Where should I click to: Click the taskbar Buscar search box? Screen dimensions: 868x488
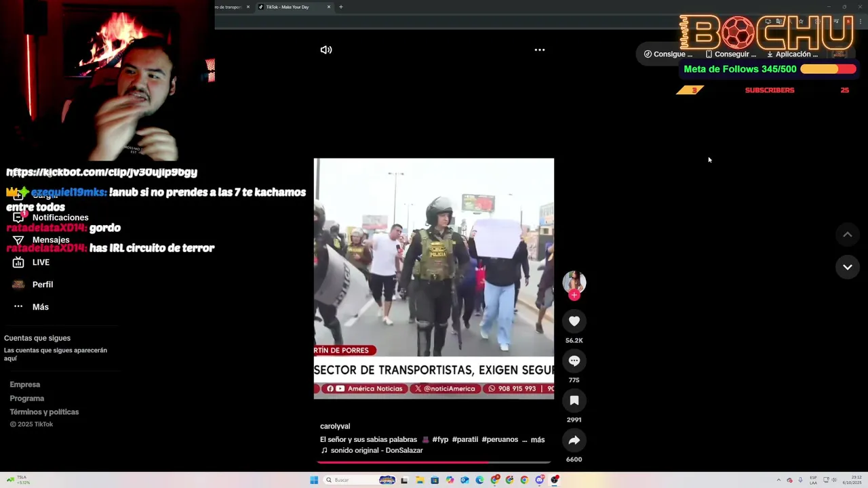(359, 480)
